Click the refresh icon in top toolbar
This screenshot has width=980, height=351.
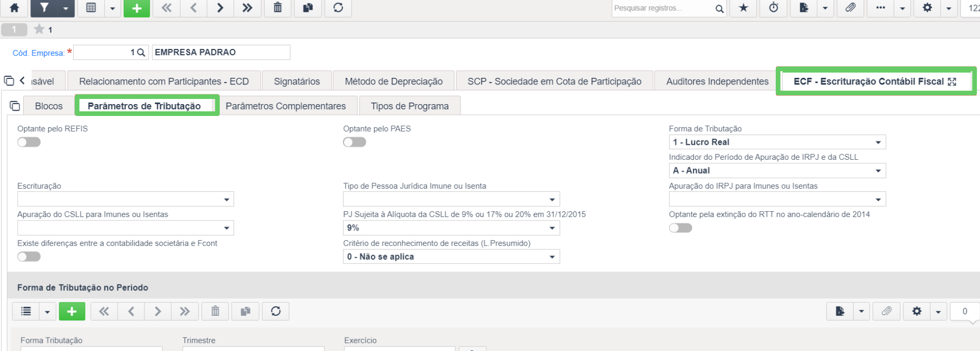[x=338, y=8]
